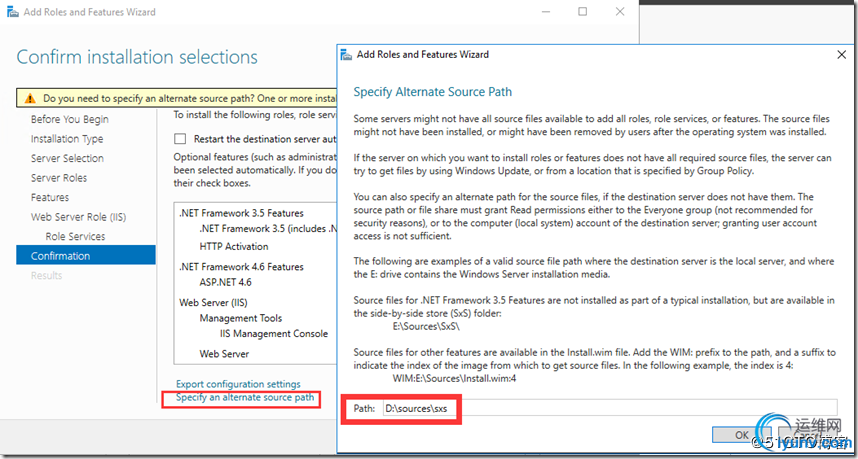Image resolution: width=858 pixels, height=459 pixels.
Task: Go to Before You Begin step
Action: 69,119
